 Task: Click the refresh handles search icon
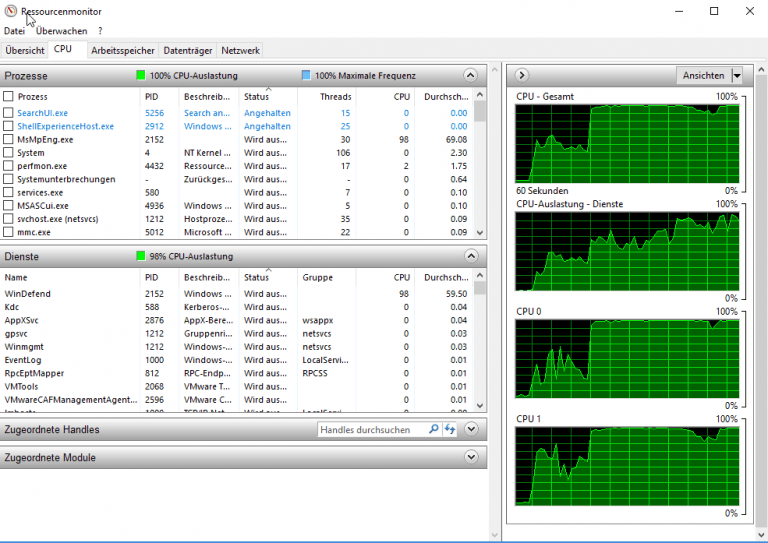pyautogui.click(x=450, y=429)
